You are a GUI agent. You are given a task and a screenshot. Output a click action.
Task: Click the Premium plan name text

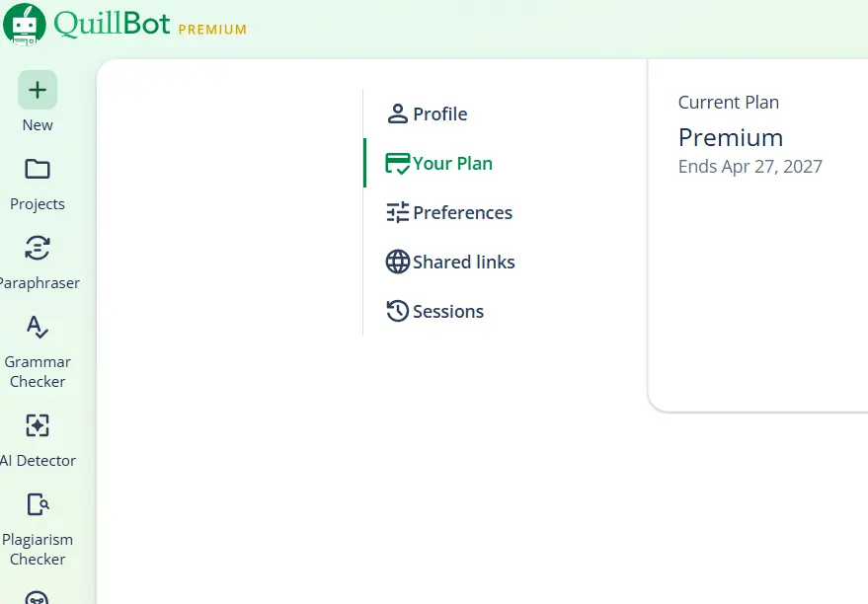[731, 138]
